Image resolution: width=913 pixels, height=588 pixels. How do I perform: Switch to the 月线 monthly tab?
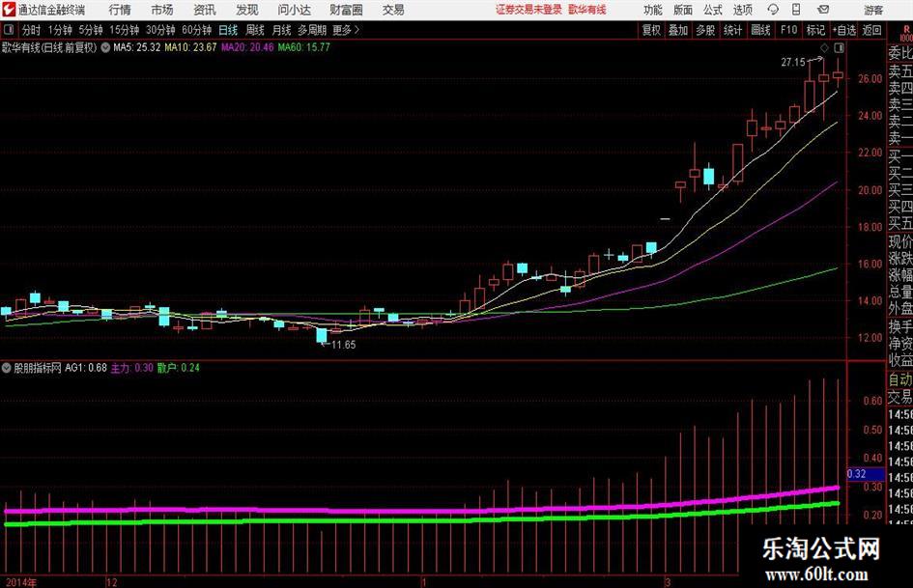[281, 30]
